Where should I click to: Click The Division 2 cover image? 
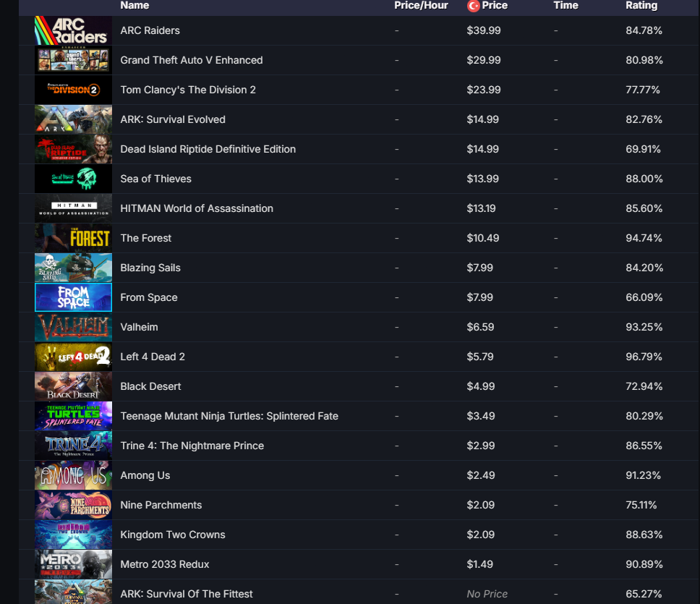(73, 90)
